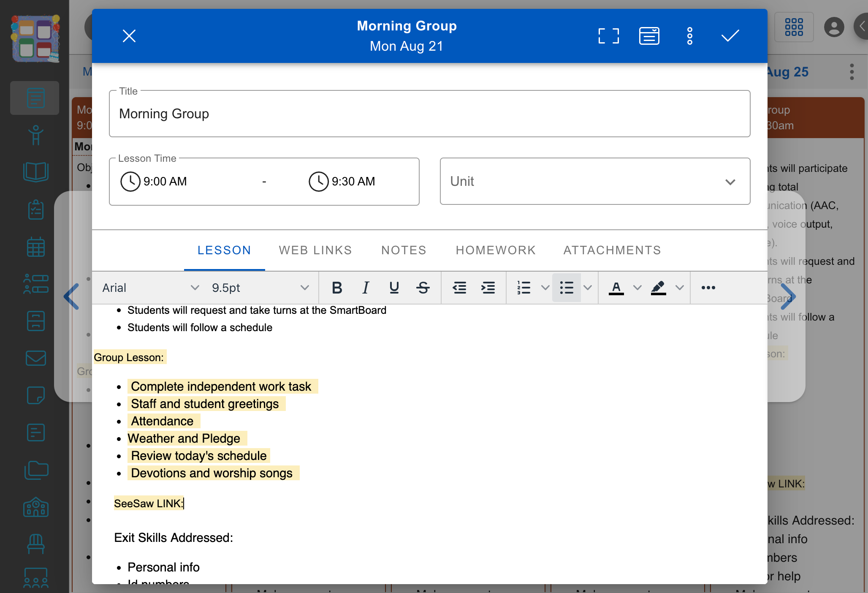Toggle bold formatting
Viewport: 868px width, 593px height.
(x=337, y=288)
